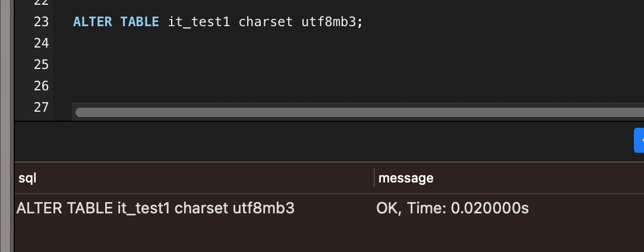Place cursor on the TABLE keyword in editor
The width and height of the screenshot is (644, 252).
pyautogui.click(x=140, y=22)
